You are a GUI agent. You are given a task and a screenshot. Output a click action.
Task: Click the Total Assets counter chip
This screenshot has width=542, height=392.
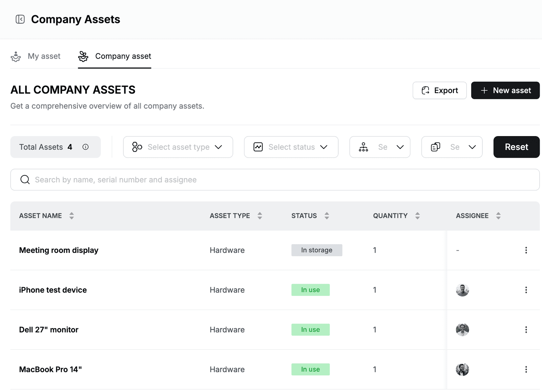point(56,147)
